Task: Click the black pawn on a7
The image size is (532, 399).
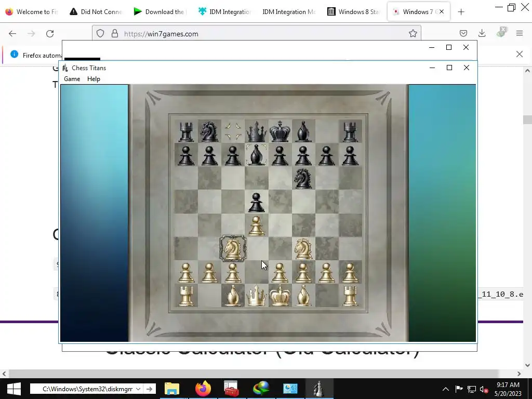Action: tap(186, 155)
